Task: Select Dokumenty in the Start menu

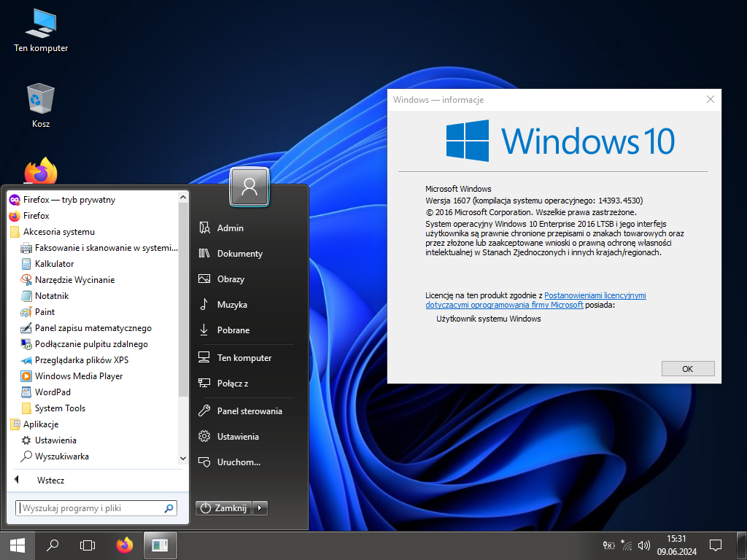Action: 239,254
